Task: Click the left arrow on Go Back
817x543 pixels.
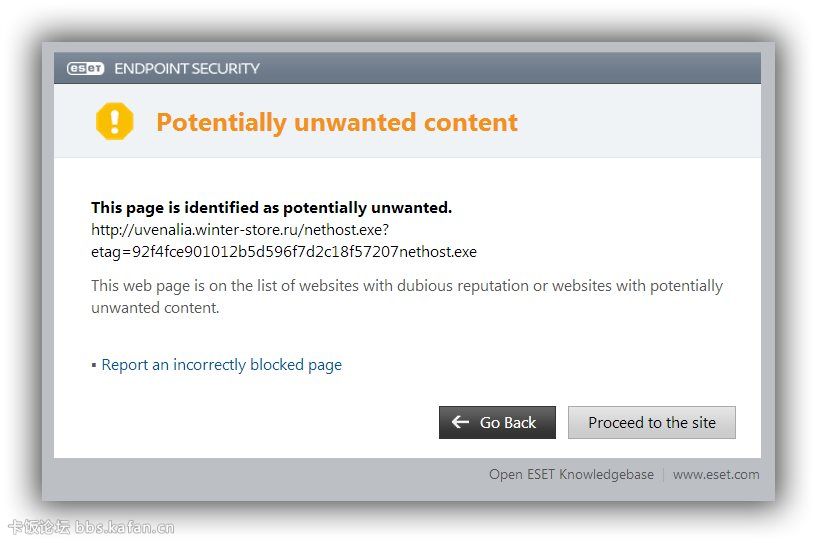Action: point(460,422)
